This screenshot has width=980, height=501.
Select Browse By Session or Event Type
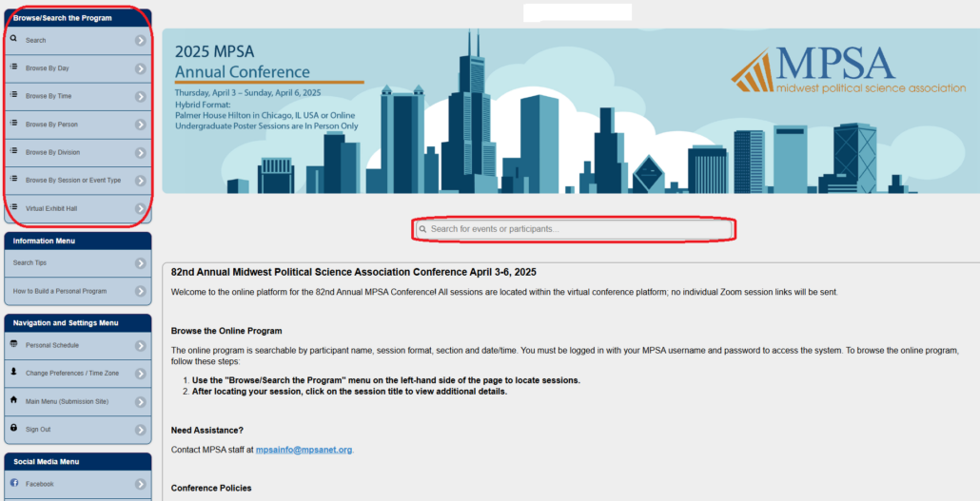click(x=78, y=181)
